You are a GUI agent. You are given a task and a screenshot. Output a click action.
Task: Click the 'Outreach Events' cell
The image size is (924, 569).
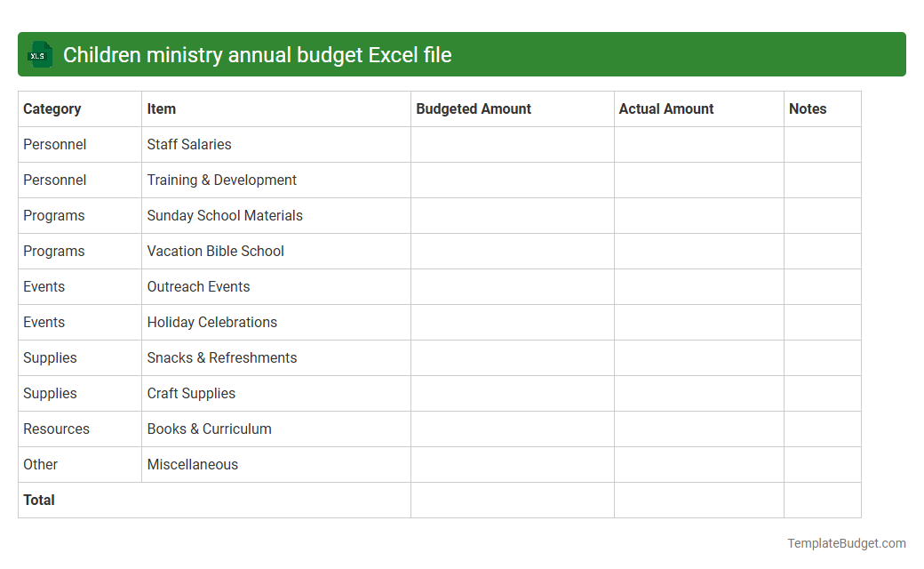(x=197, y=286)
